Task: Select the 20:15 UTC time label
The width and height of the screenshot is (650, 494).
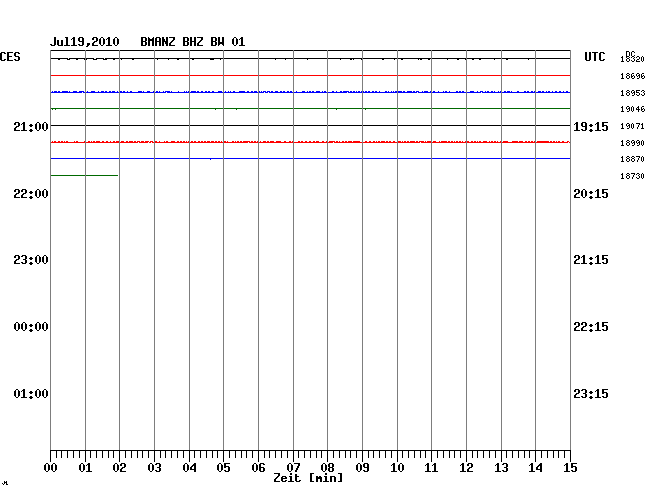Action: pos(591,194)
